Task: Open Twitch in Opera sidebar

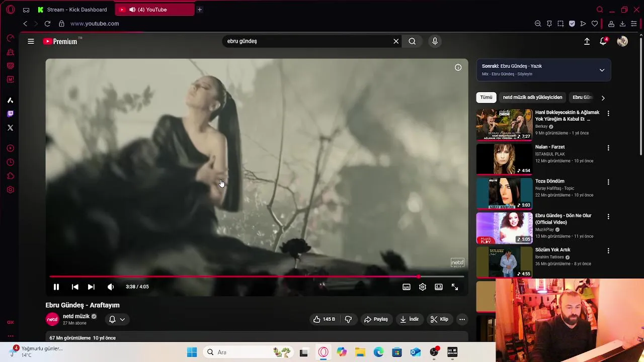Action: [x=10, y=114]
